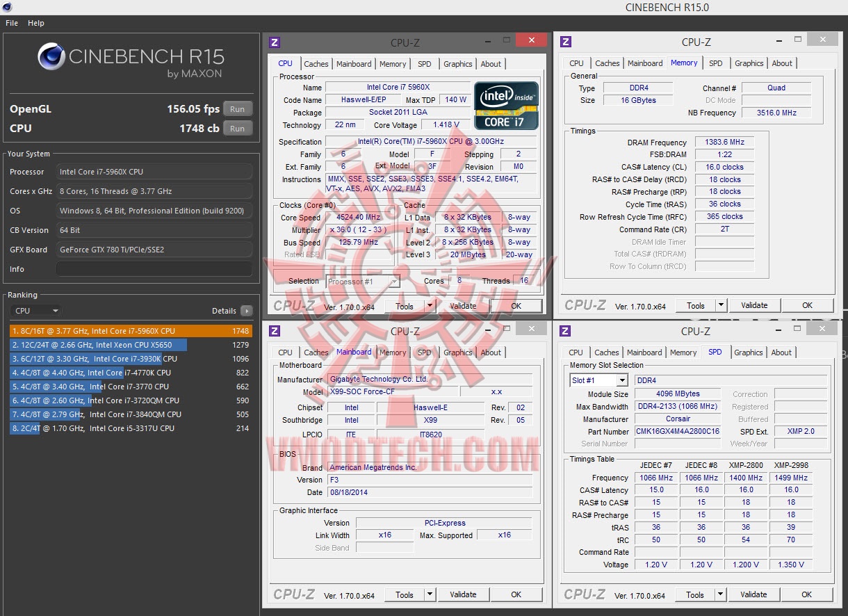The width and height of the screenshot is (848, 616).
Task: Click OK in CPU window
Action: pos(516,306)
